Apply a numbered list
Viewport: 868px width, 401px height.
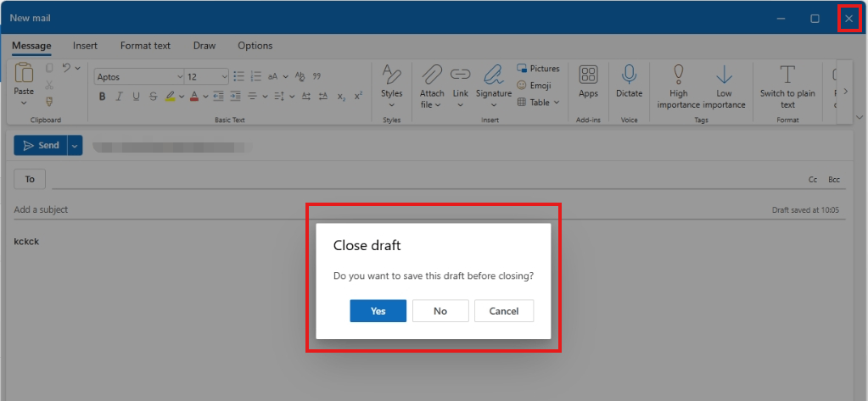coord(255,76)
